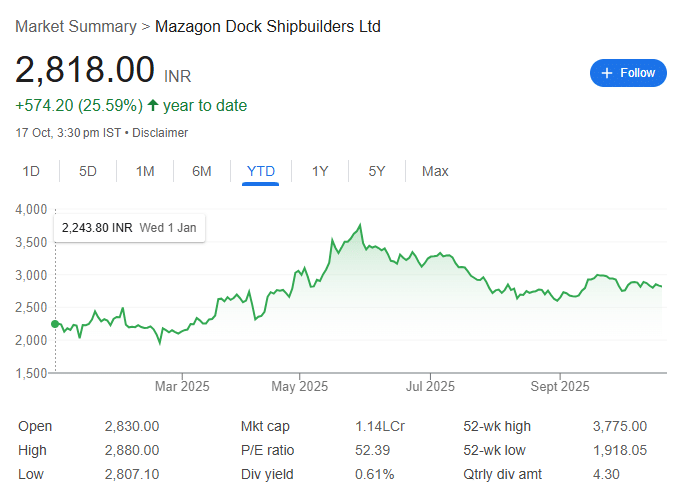Open the Market Summary breadcrumb link
The height and width of the screenshot is (488, 688).
[x=76, y=26]
